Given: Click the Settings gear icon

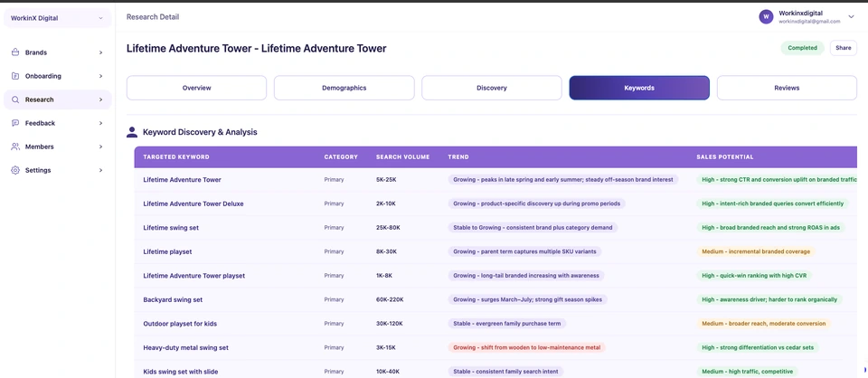Looking at the screenshot, I should 15,170.
